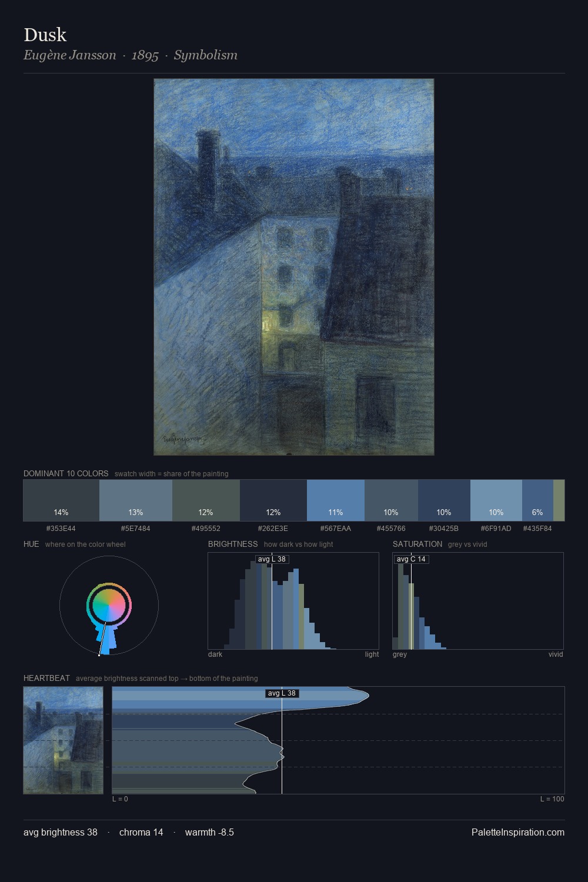
Task: Click 'grey vs vivid' caption
Action: pos(468,544)
